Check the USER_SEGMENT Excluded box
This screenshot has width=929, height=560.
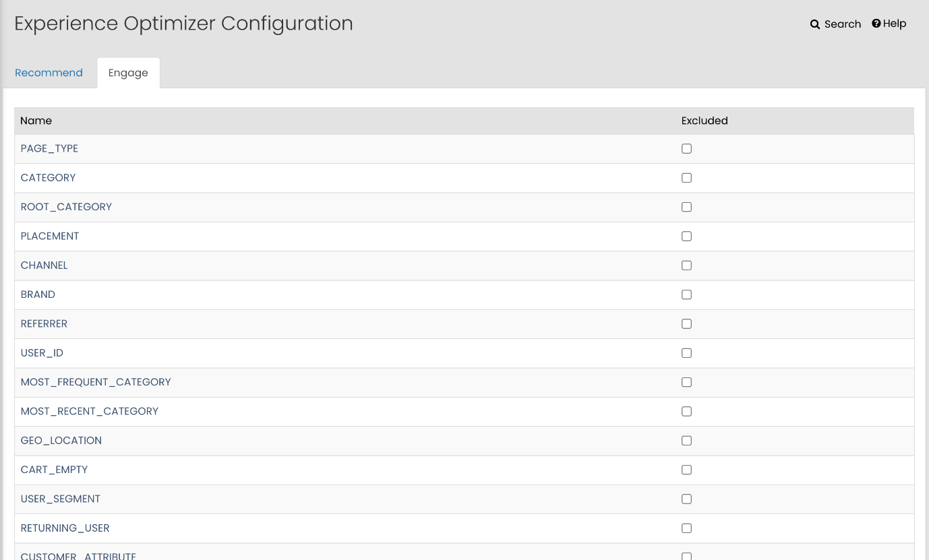pyautogui.click(x=686, y=499)
